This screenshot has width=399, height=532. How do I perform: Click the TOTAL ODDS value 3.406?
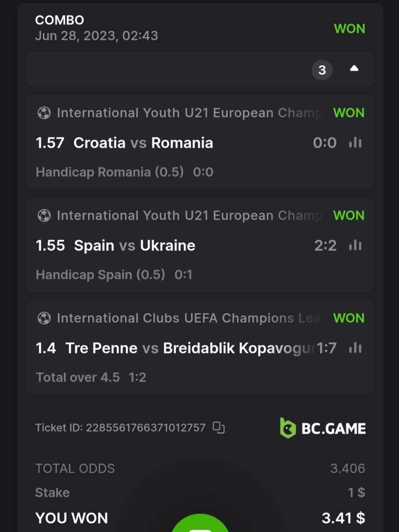(348, 469)
